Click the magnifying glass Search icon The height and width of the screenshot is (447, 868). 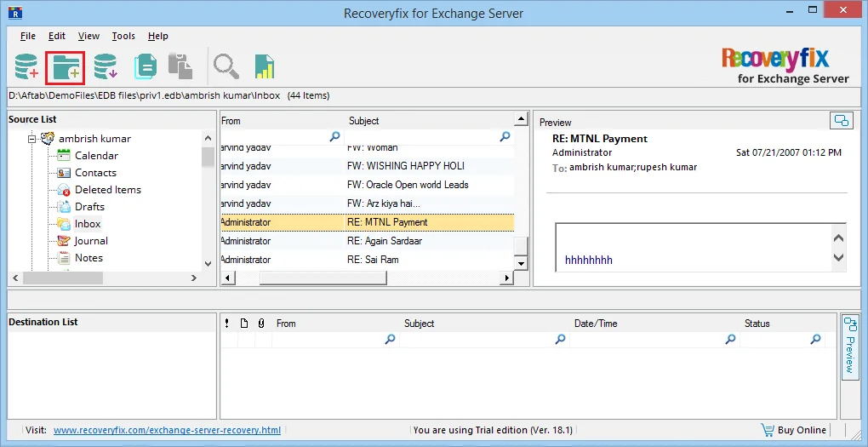pyautogui.click(x=226, y=66)
